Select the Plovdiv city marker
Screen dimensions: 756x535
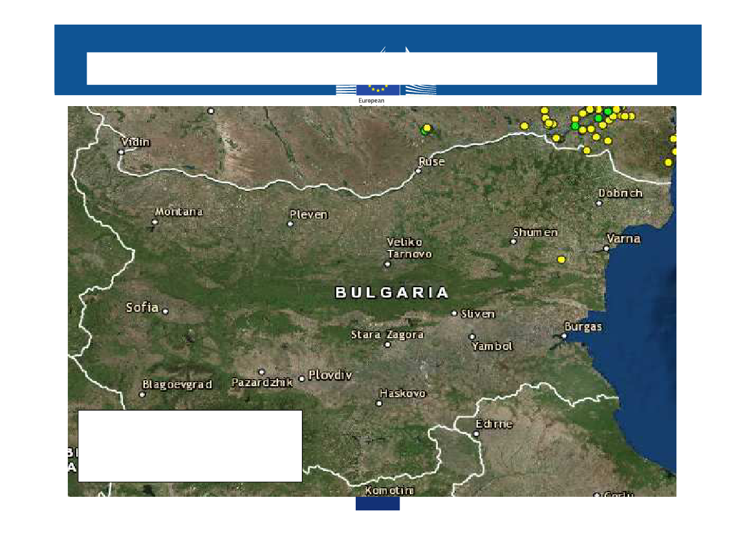(x=301, y=378)
